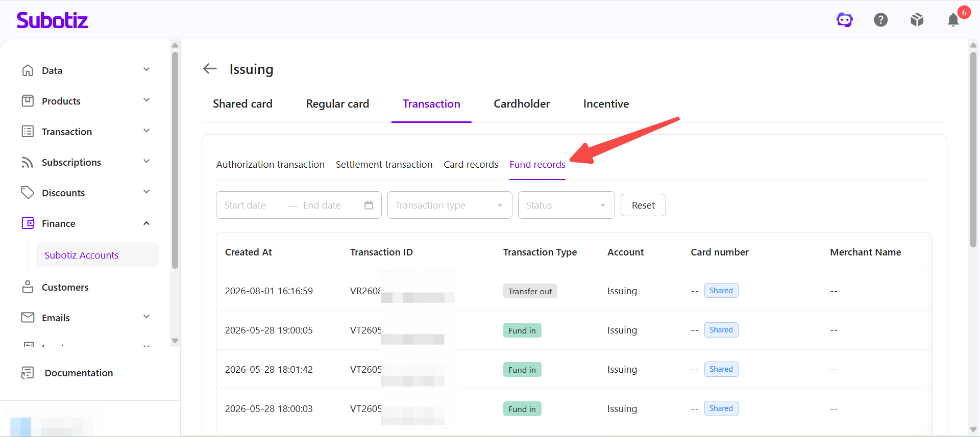Expand the Emails menu chevron

[146, 317]
